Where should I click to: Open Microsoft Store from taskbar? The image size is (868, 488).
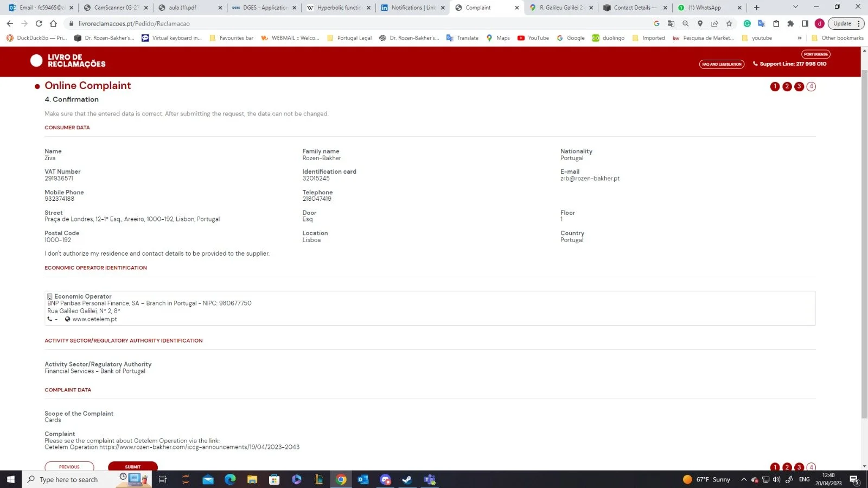tap(274, 479)
